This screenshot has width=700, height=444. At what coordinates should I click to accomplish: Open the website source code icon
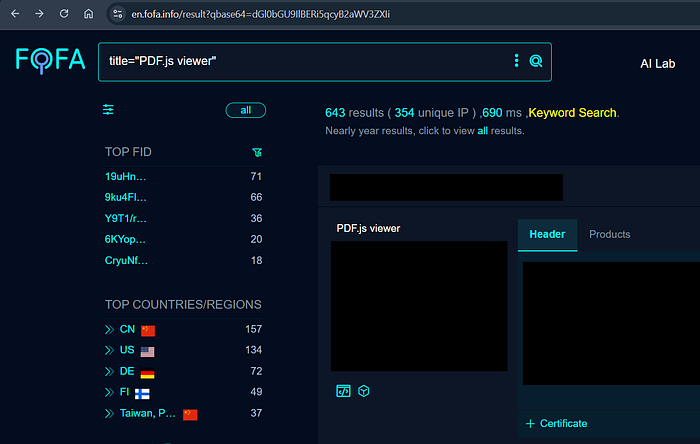click(343, 391)
